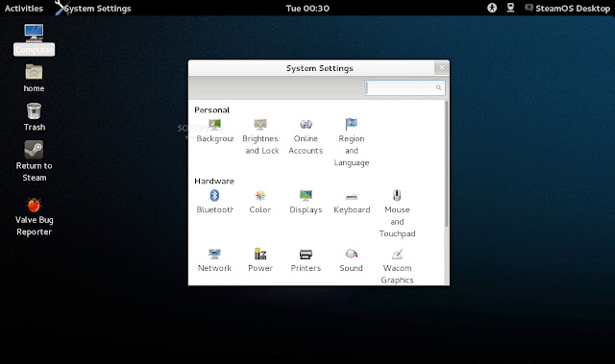Open the Color settings panel
Screen dimensions: 615x364
[x=260, y=202]
